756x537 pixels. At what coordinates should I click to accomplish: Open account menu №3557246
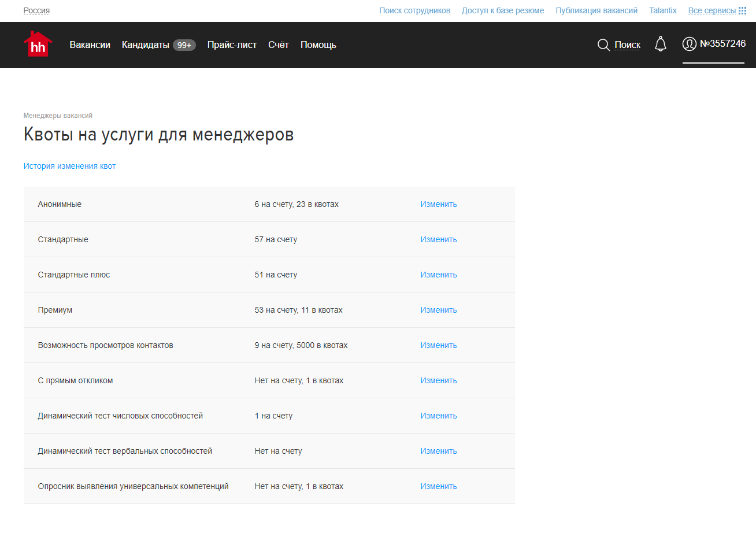tap(722, 43)
